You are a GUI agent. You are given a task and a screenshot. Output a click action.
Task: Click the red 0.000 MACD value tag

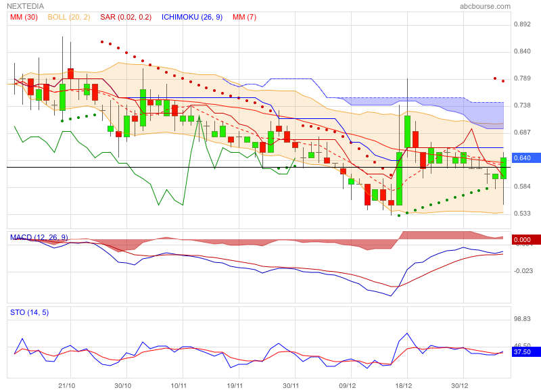point(526,240)
